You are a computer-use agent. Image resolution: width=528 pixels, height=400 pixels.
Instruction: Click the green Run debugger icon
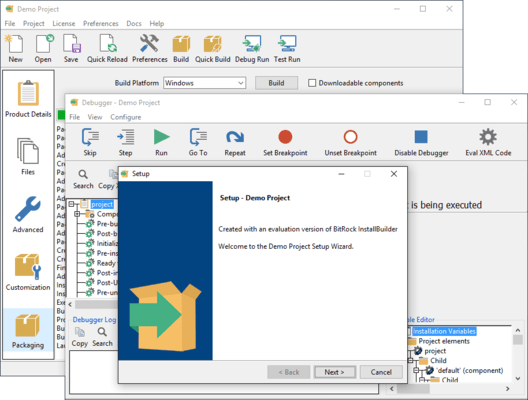161,137
